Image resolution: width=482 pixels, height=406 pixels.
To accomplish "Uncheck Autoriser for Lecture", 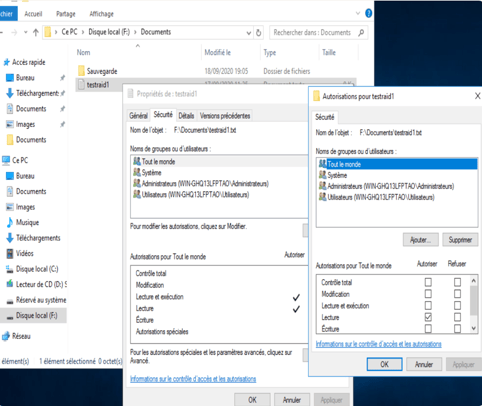I will (428, 317).
